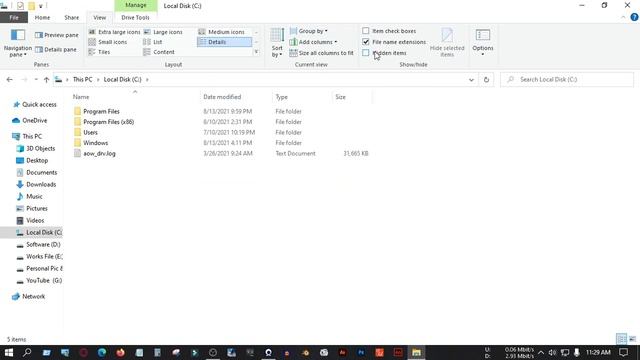Show hidden system tray icons

[x=541, y=352]
